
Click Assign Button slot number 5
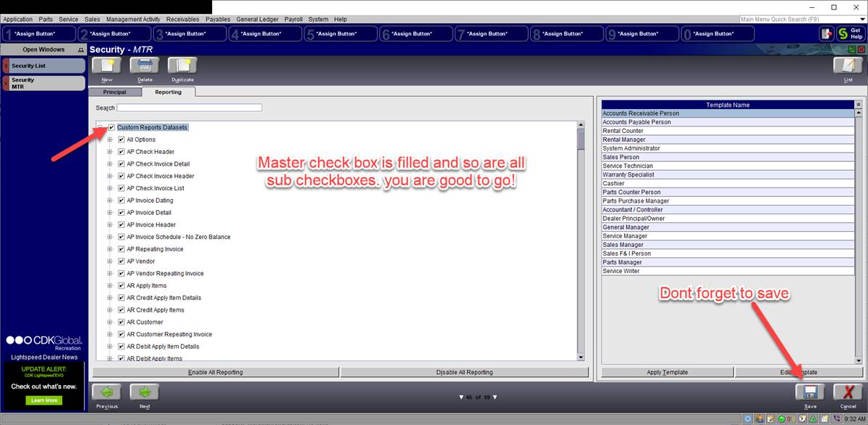coord(340,33)
